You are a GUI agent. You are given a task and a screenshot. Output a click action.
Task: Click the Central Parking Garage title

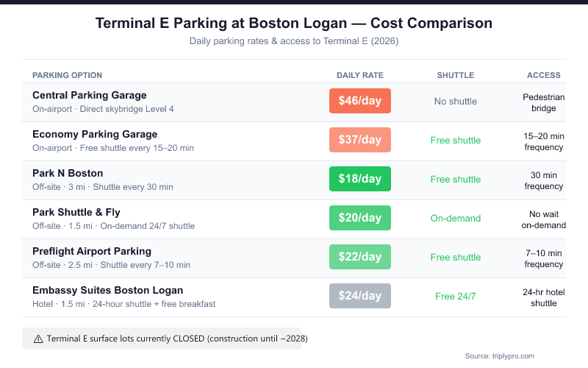pos(90,95)
